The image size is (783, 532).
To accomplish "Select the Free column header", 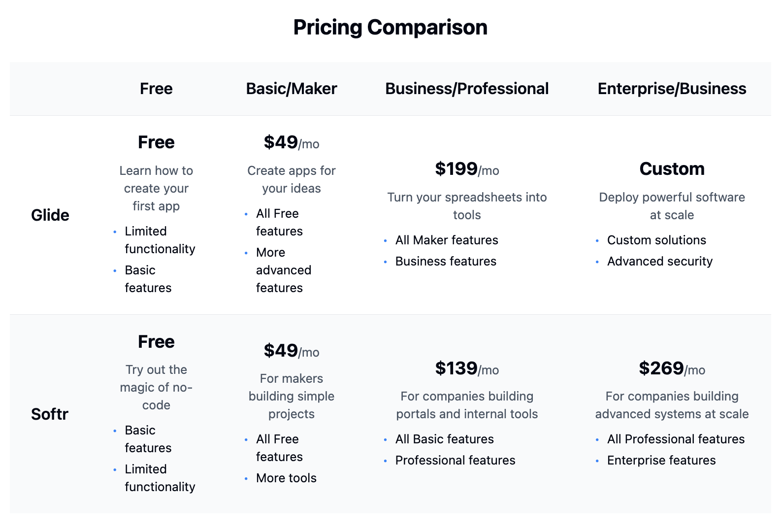I will click(x=156, y=89).
